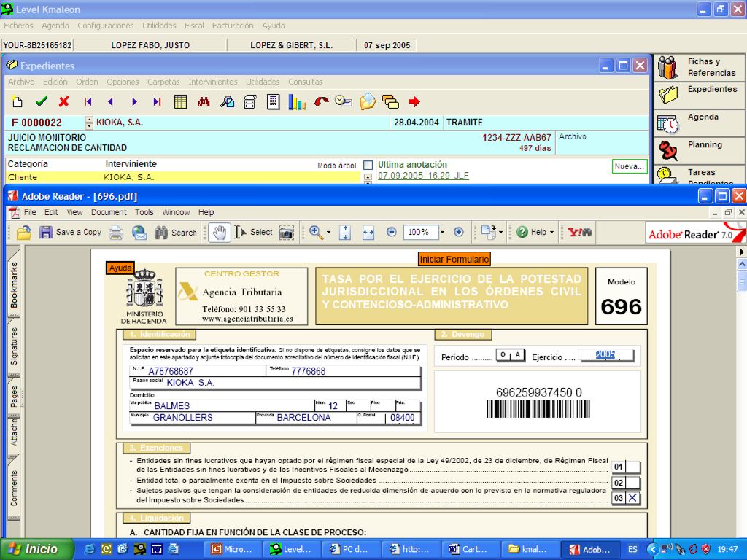Confirm with the green checkmark icon
Image resolution: width=747 pixels, height=560 pixels.
(42, 101)
